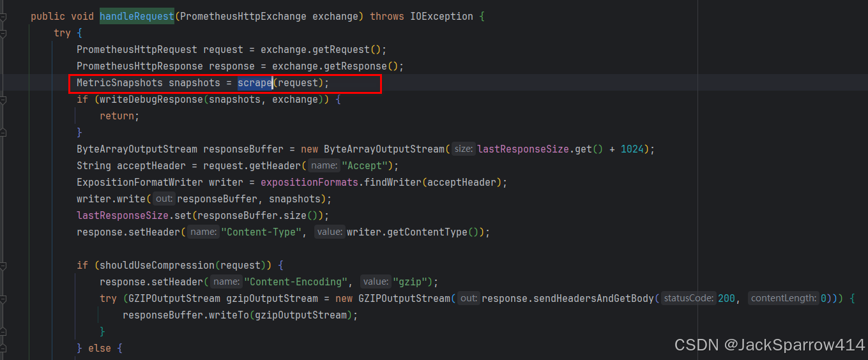Collapse the try GZIPOutputStream block fold marker
The height and width of the screenshot is (360, 868).
(3, 299)
